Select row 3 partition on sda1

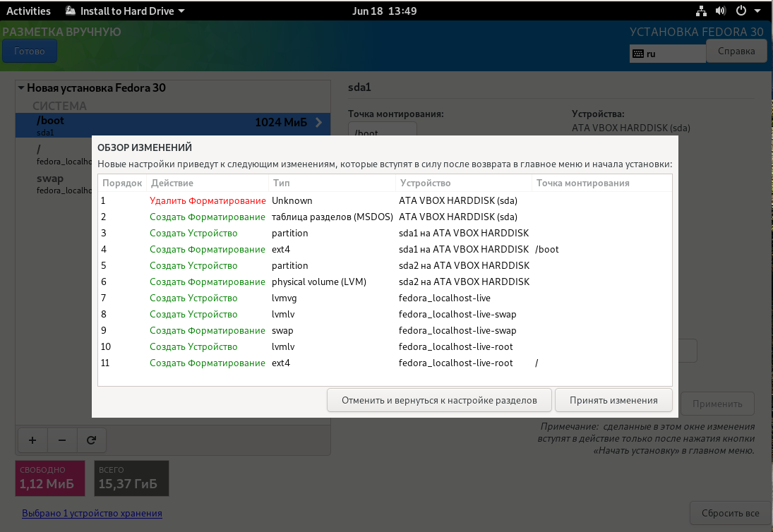point(385,233)
